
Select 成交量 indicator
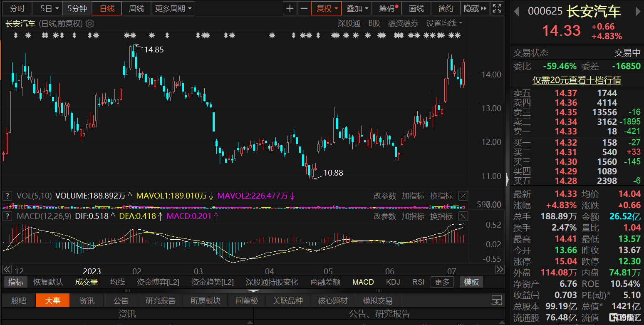86,282
